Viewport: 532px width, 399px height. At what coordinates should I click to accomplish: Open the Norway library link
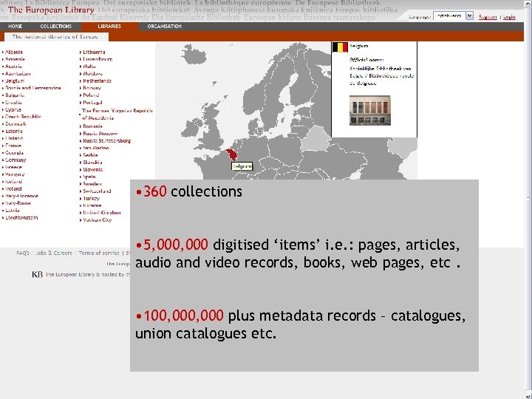point(92,88)
